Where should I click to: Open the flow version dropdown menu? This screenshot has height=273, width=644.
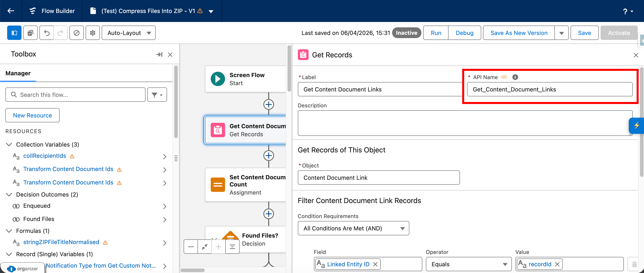click(211, 11)
